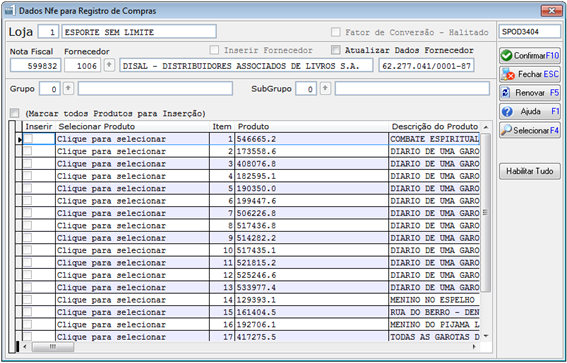The height and width of the screenshot is (363, 567).
Task: Click the ESPORTE SEM LIMITE store name field
Action: tap(139, 32)
